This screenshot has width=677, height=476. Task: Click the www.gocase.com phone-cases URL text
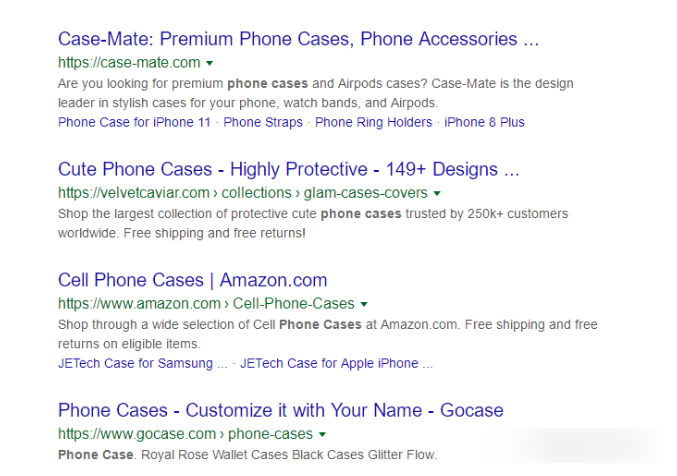pyautogui.click(x=185, y=435)
